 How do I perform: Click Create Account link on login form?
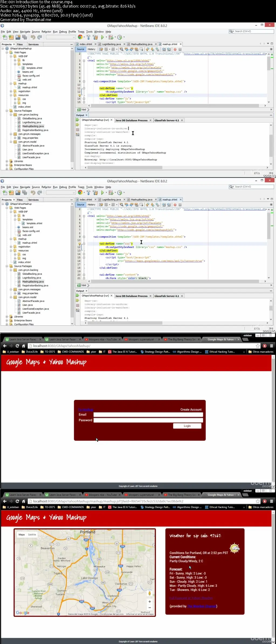[191, 410]
